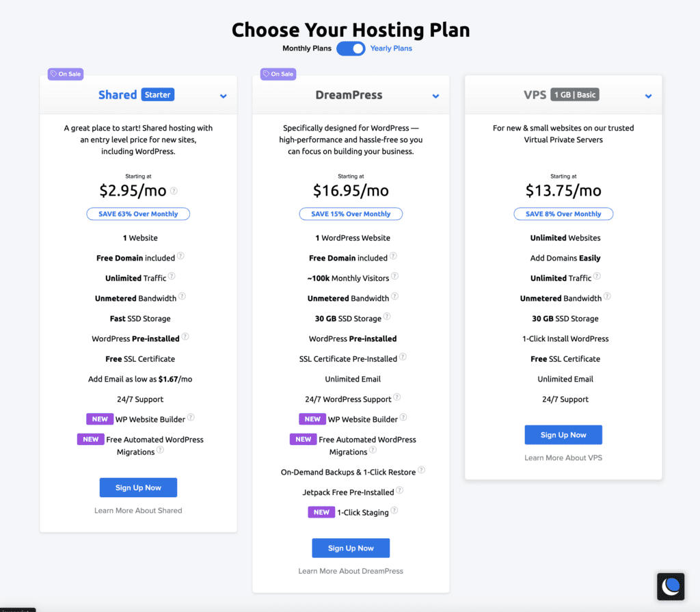The width and height of the screenshot is (700, 612).
Task: Open the live chat widget
Action: (x=670, y=586)
